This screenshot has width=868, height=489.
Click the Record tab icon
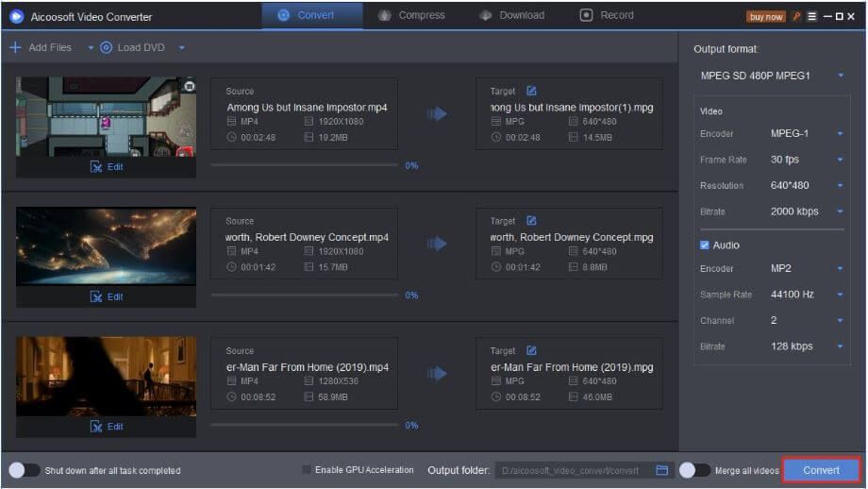pyautogui.click(x=586, y=15)
